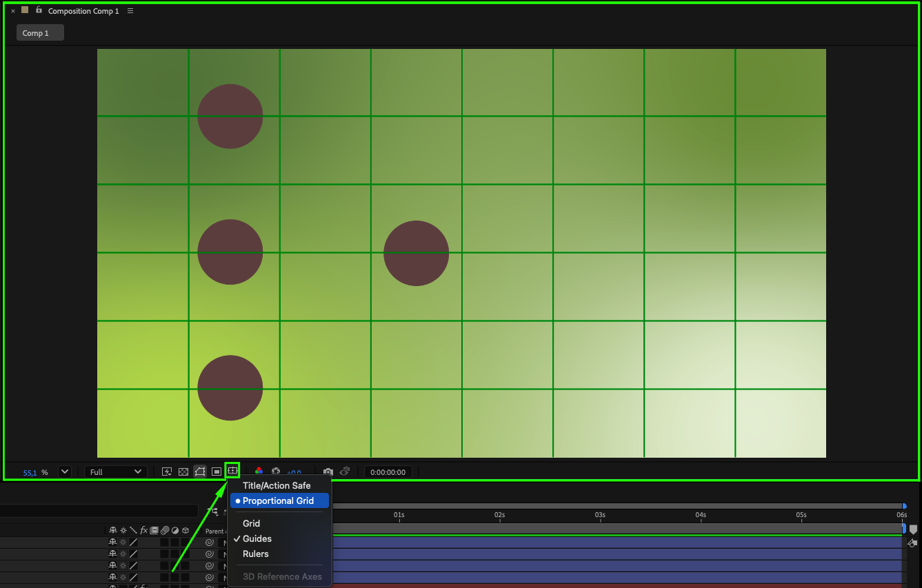Click the 03s mark on the time ruler

pyautogui.click(x=601, y=515)
